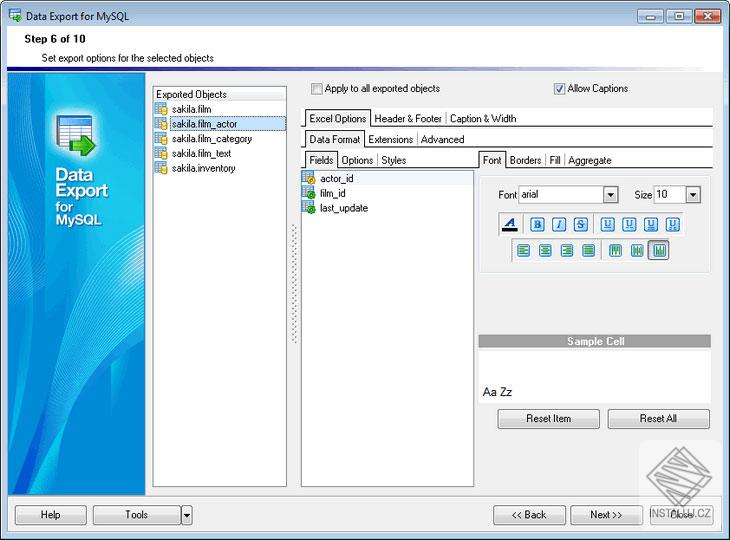
Task: Select the last_update field
Action: (x=343, y=208)
